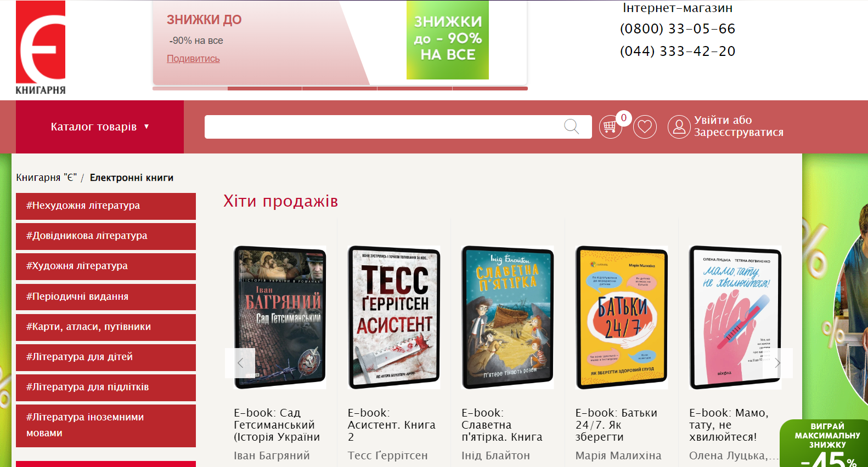Image resolution: width=868 pixels, height=467 pixels.
Task: Open the shopping cart icon
Action: 610,127
